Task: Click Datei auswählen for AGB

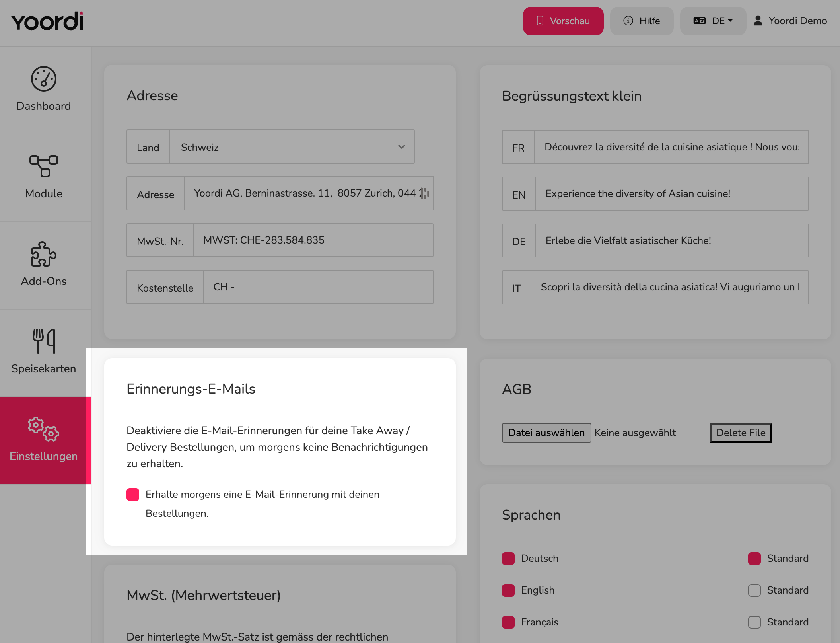Action: 546,433
